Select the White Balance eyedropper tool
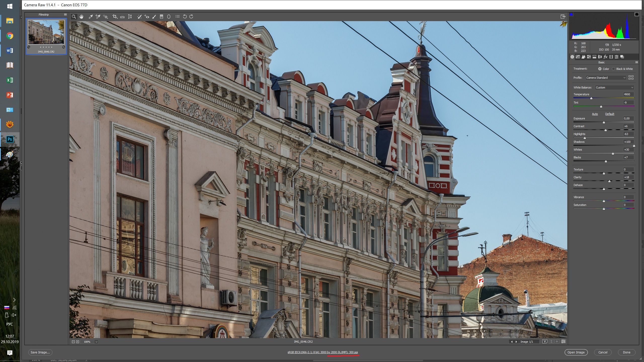 pos(91,17)
